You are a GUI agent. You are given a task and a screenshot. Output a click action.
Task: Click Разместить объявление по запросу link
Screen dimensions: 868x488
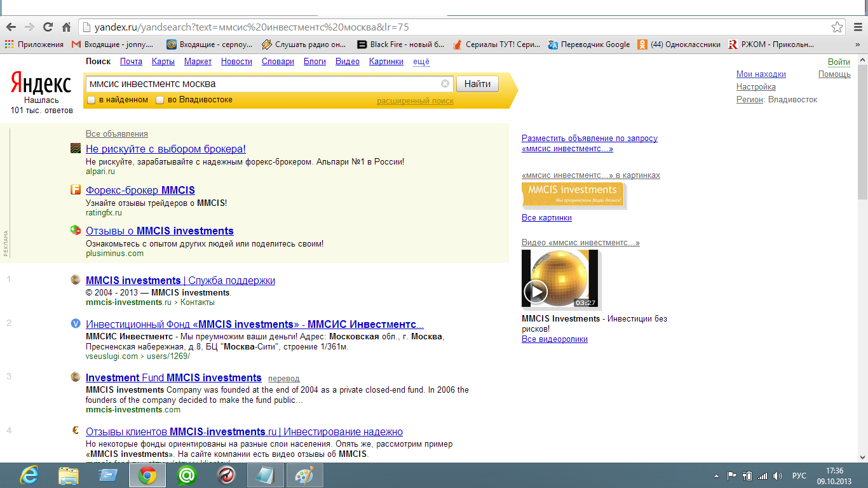pyautogui.click(x=590, y=143)
